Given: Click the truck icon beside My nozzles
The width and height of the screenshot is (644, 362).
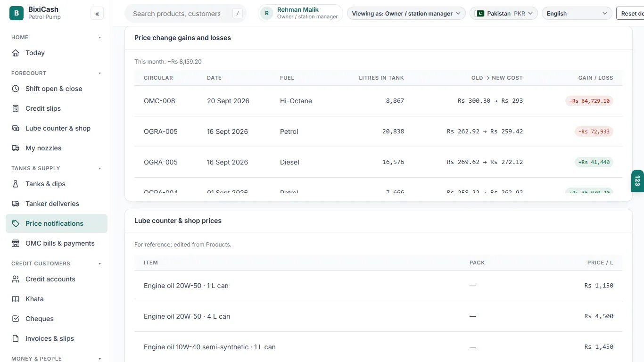Looking at the screenshot, I should (16, 148).
